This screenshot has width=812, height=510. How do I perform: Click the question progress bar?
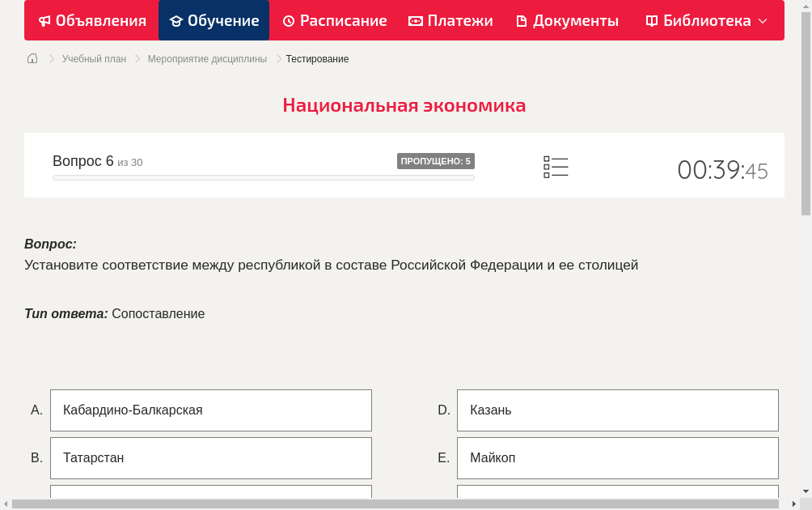263,177
